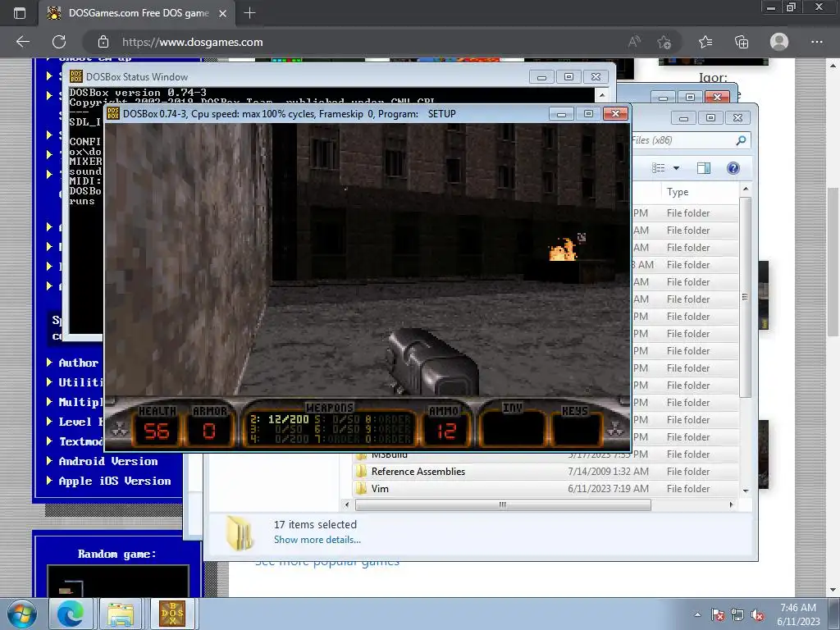The height and width of the screenshot is (630, 840).
Task: Toggle the Explorer preview pane
Action: pos(703,168)
